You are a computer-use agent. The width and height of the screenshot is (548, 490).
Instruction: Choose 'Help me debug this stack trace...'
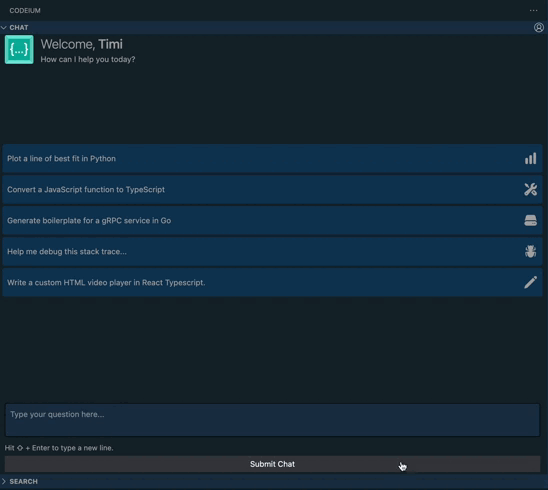272,251
